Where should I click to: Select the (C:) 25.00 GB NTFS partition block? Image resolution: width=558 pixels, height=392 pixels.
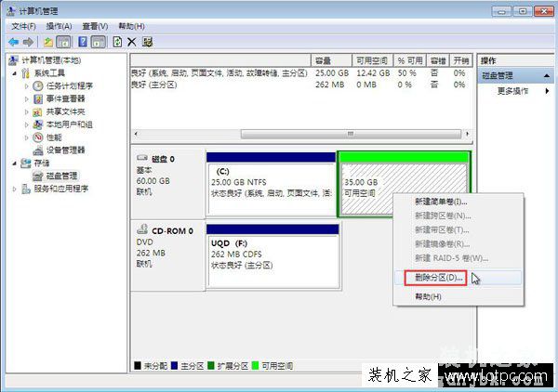(x=272, y=184)
